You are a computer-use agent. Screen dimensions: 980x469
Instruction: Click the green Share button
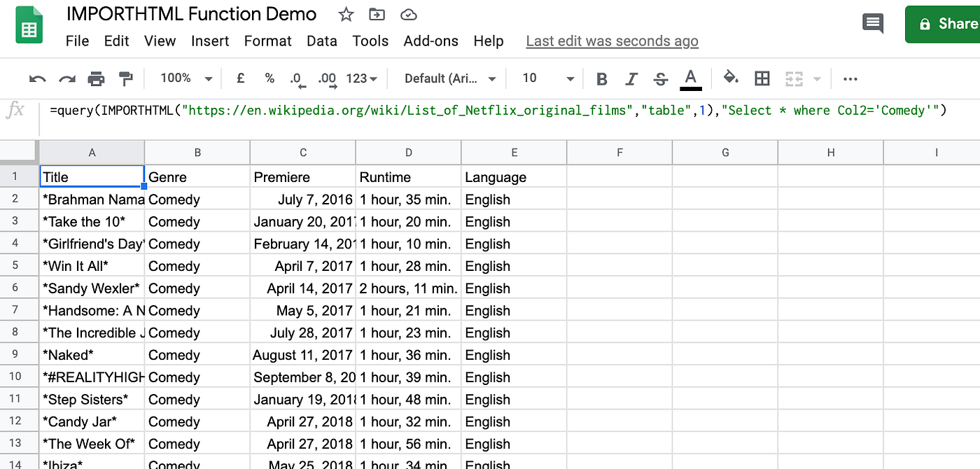(943, 24)
